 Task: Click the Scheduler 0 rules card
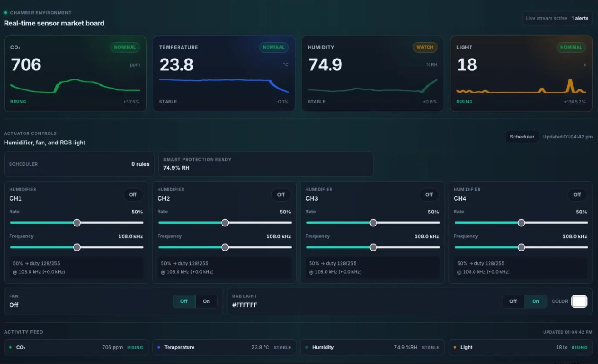[x=79, y=164]
